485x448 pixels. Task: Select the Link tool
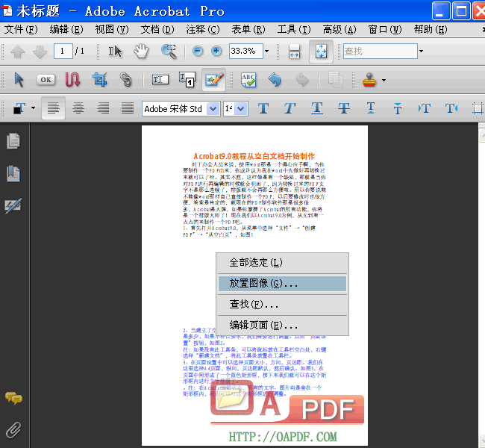pyautogui.click(x=125, y=80)
